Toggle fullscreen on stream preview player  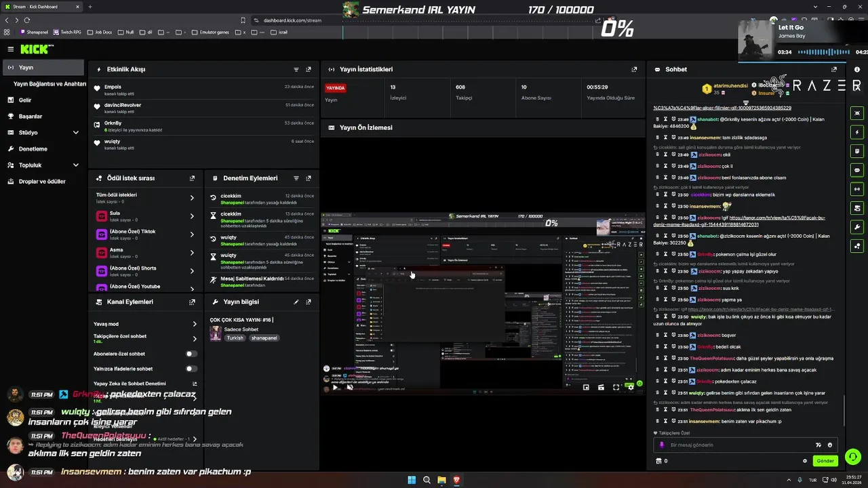coord(616,387)
